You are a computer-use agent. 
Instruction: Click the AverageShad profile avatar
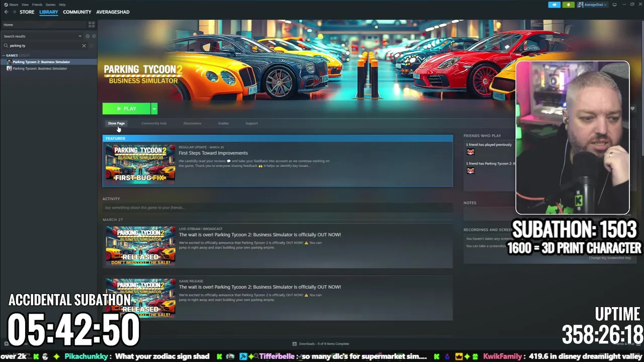pos(581,5)
